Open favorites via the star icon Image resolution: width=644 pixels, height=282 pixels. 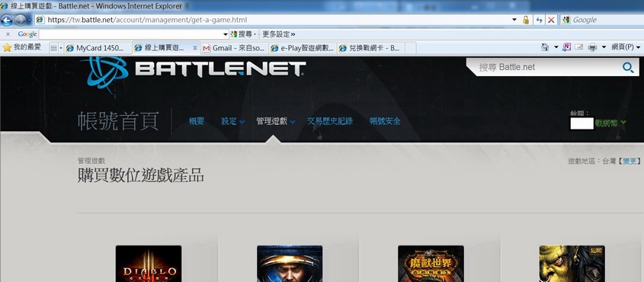(x=7, y=47)
